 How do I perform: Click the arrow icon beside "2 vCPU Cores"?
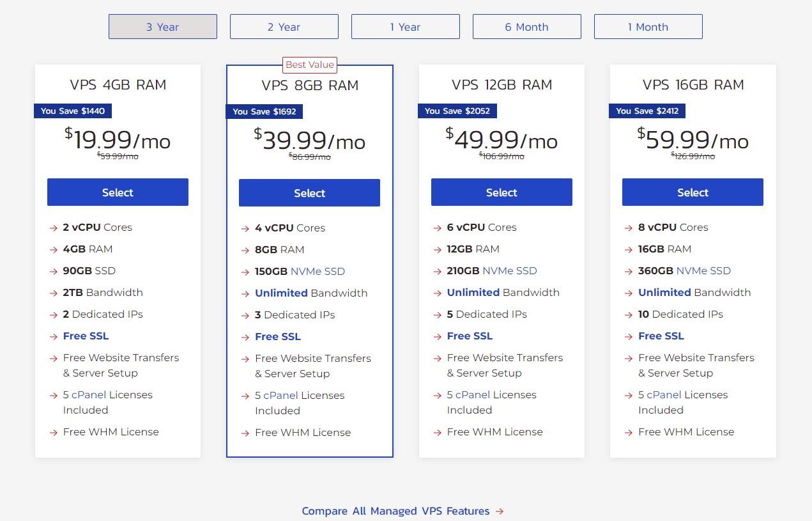click(54, 228)
